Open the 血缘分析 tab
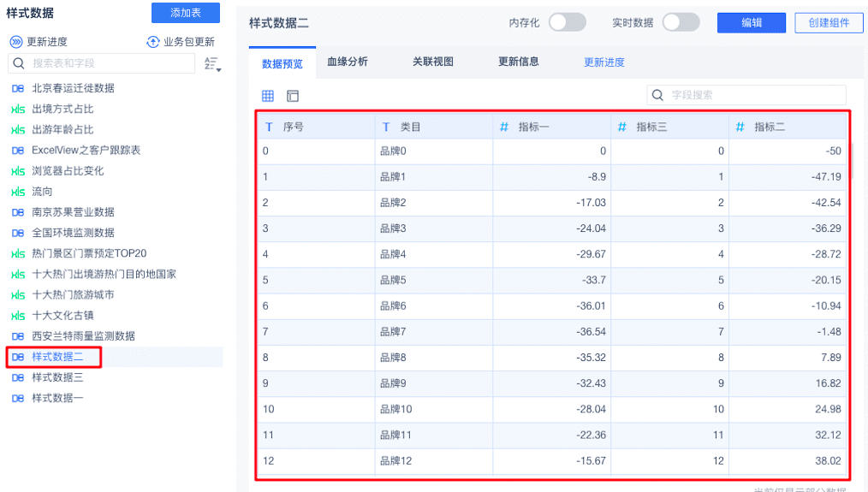The height and width of the screenshot is (492, 868). point(348,62)
